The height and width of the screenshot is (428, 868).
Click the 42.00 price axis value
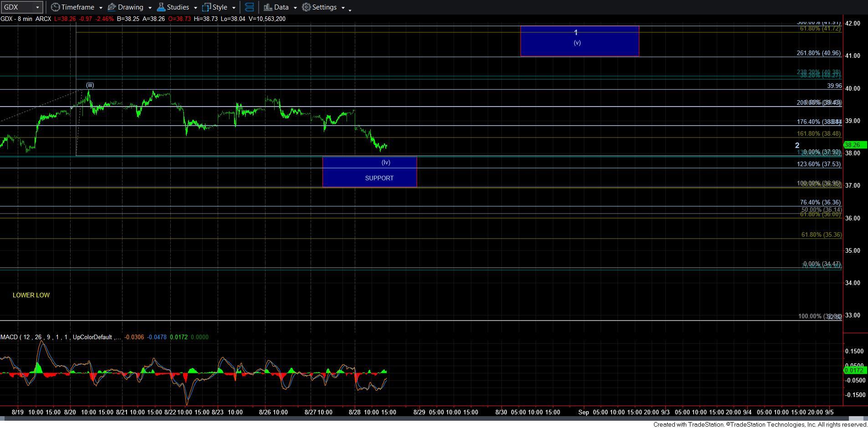click(x=852, y=23)
